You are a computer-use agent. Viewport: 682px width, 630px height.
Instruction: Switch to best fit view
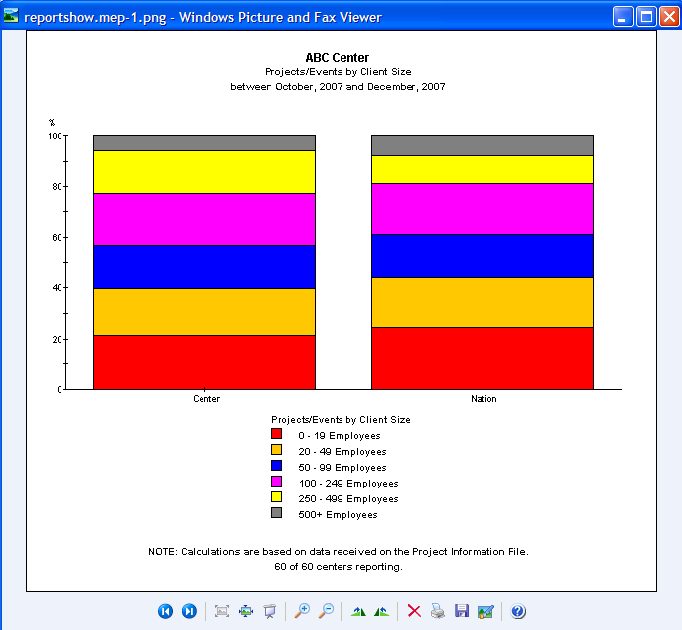222,611
